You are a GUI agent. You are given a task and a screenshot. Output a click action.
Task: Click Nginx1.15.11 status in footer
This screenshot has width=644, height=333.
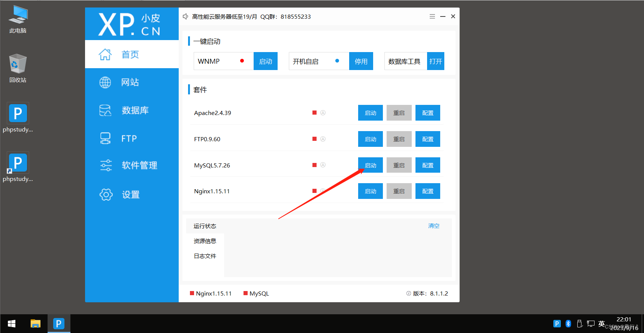[211, 293]
